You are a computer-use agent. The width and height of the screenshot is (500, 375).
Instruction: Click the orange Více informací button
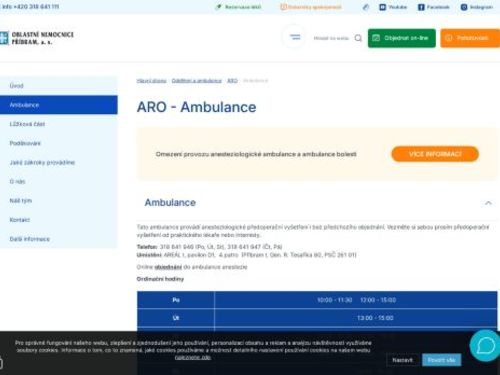[x=435, y=154]
